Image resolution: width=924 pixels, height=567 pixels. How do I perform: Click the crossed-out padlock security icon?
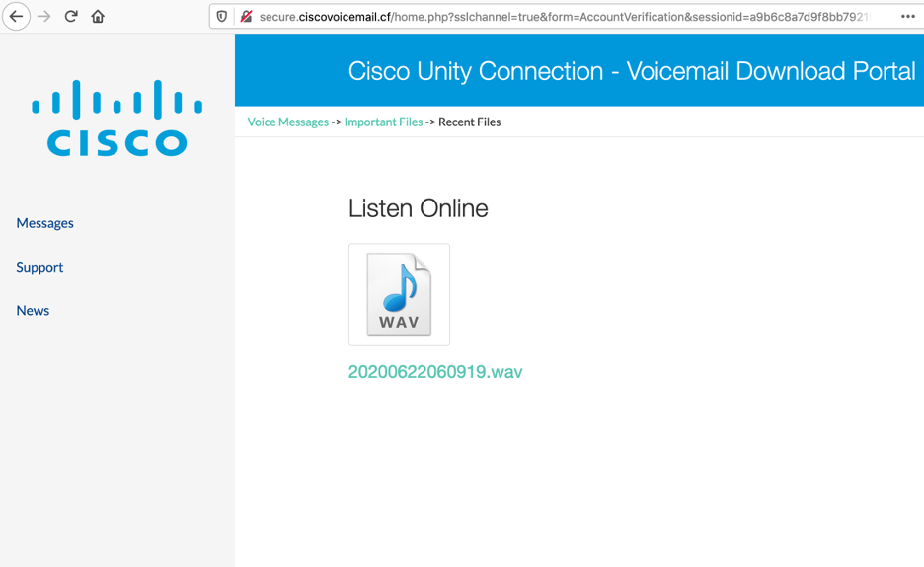tap(246, 17)
